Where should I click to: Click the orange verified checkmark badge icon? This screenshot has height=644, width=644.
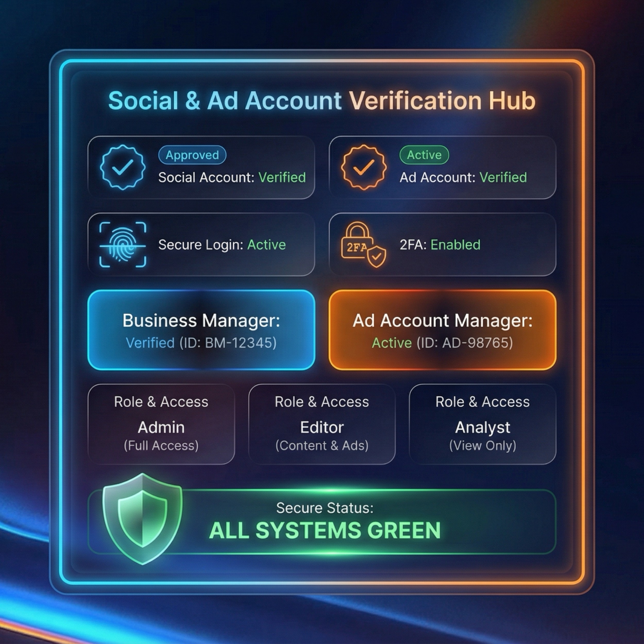(x=364, y=167)
